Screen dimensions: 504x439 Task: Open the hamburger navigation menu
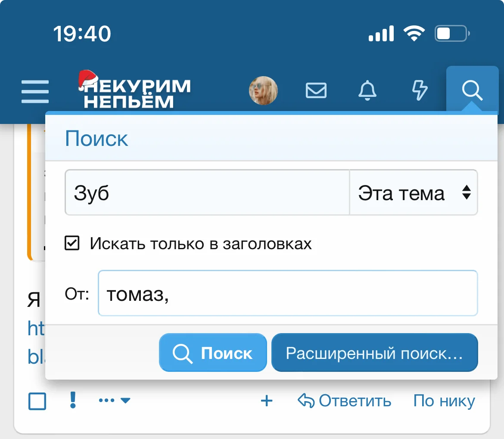click(x=35, y=91)
